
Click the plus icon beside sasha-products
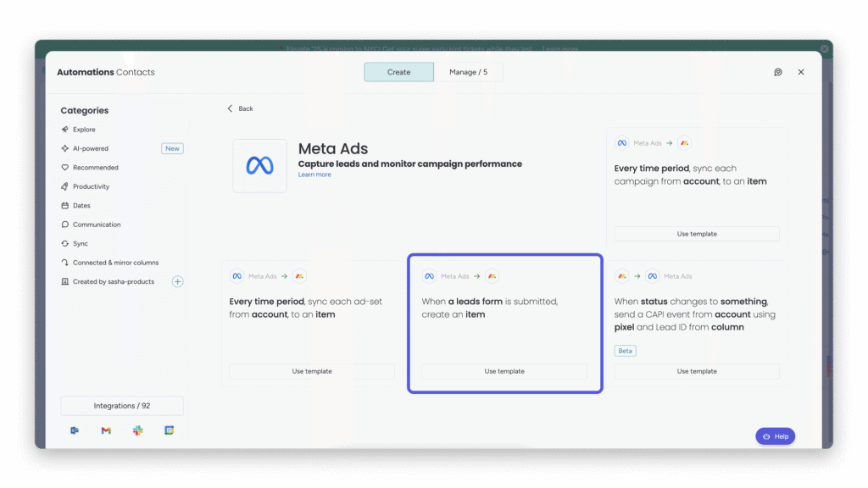pos(178,281)
